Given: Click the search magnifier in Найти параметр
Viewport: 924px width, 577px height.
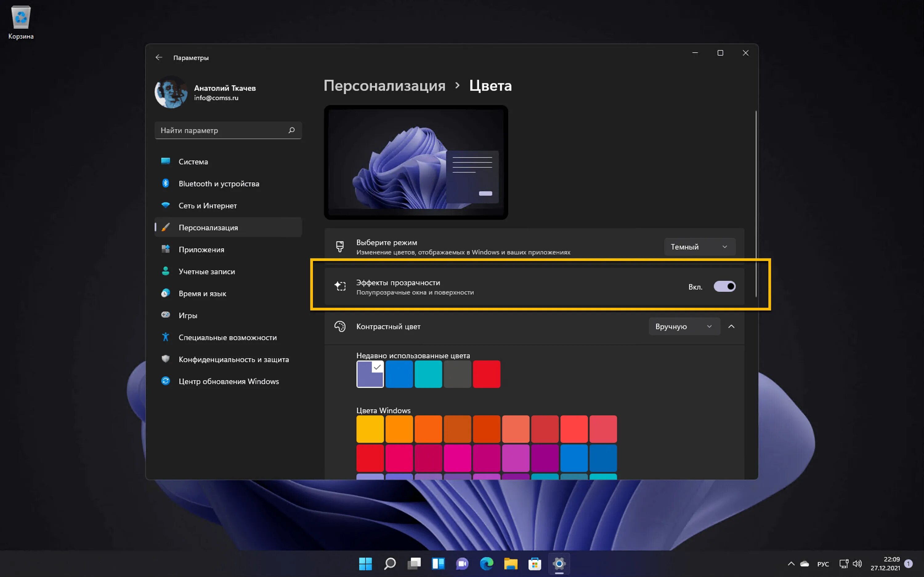Looking at the screenshot, I should [x=291, y=130].
